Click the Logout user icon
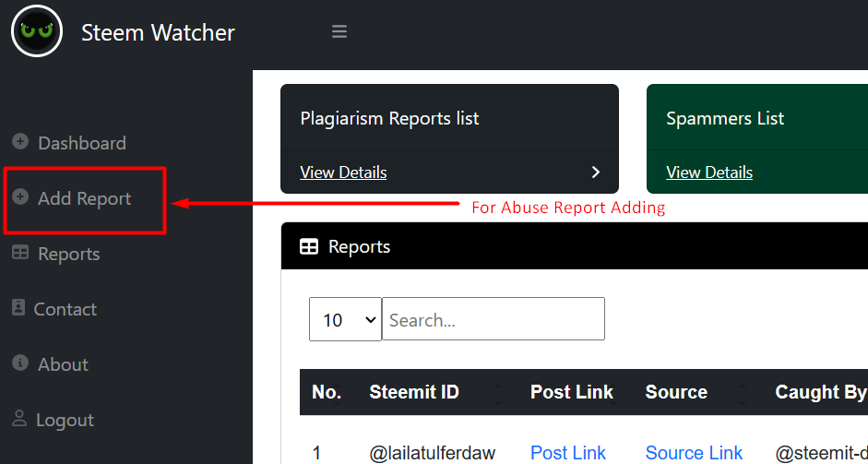Image resolution: width=868 pixels, height=464 pixels. coord(19,419)
